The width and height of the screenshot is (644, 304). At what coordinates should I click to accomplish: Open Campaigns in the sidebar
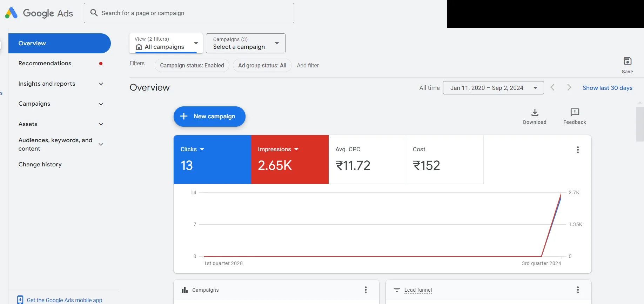click(34, 104)
